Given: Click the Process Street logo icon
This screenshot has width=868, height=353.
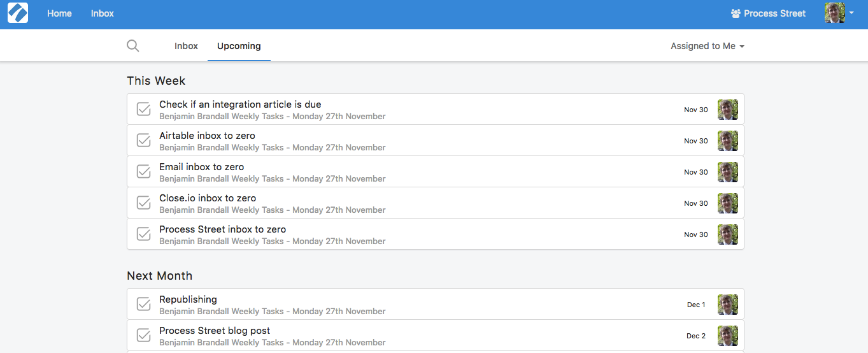Looking at the screenshot, I should tap(18, 13).
